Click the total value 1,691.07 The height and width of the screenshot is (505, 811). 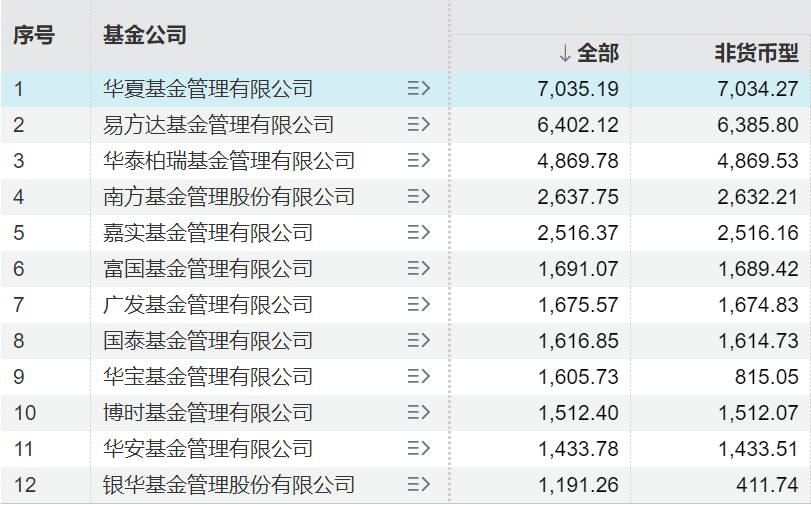click(x=578, y=269)
